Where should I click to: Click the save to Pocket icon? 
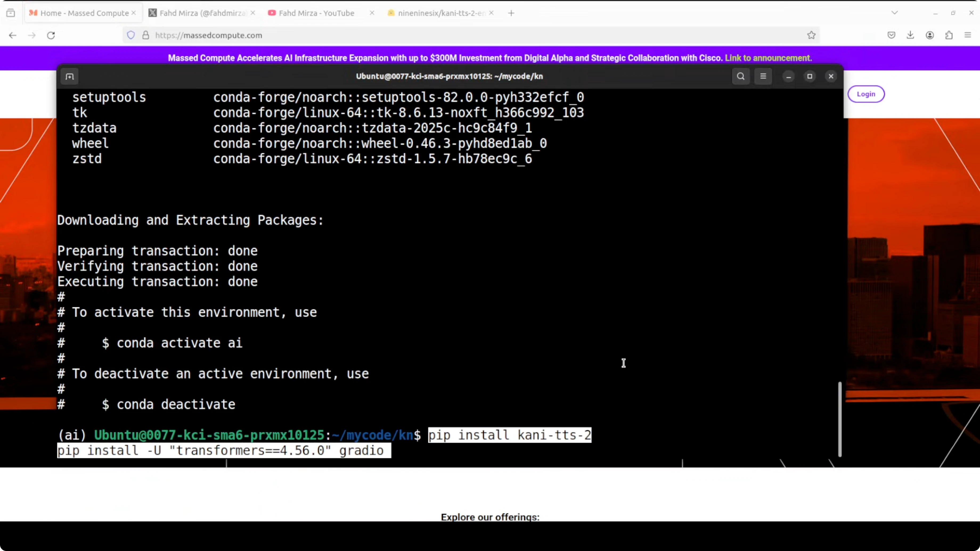click(891, 35)
